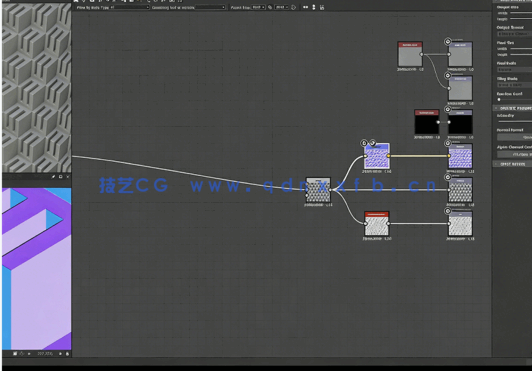This screenshot has height=371, width=532.
Task: Click the info icon in 2D view footer
Action: [x=21, y=353]
